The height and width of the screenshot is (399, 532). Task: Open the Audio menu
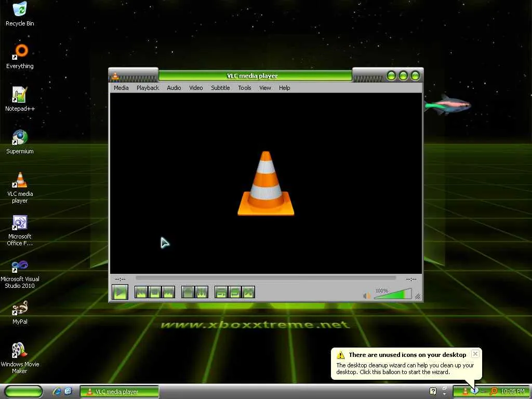tap(174, 88)
